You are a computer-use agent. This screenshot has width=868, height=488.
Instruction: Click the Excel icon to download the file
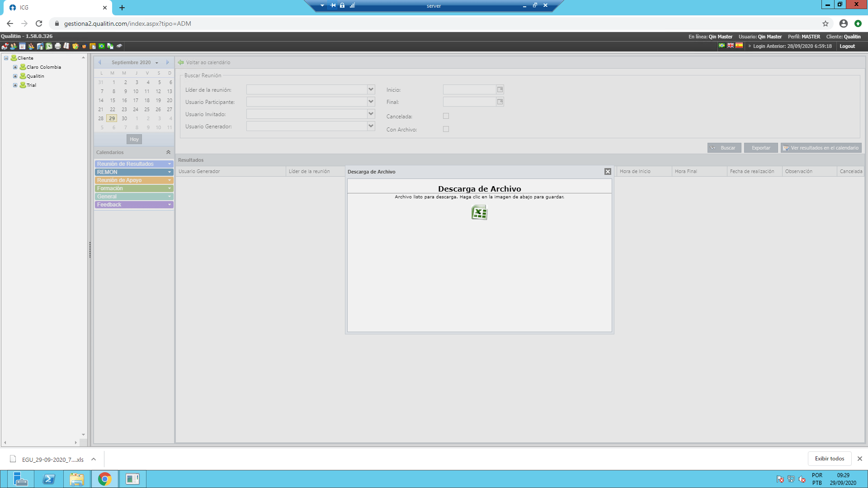[x=479, y=212]
